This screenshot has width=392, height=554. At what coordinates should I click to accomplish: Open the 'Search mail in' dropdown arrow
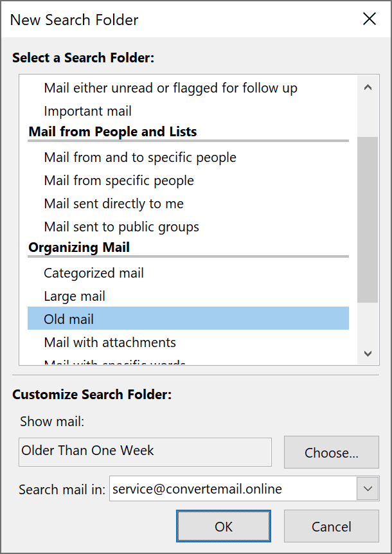click(368, 489)
